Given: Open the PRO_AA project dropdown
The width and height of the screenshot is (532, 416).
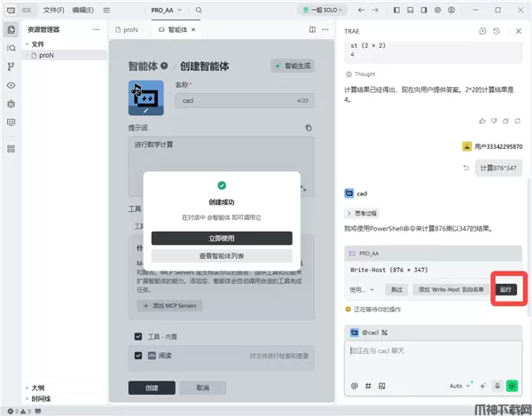Looking at the screenshot, I should (167, 10).
